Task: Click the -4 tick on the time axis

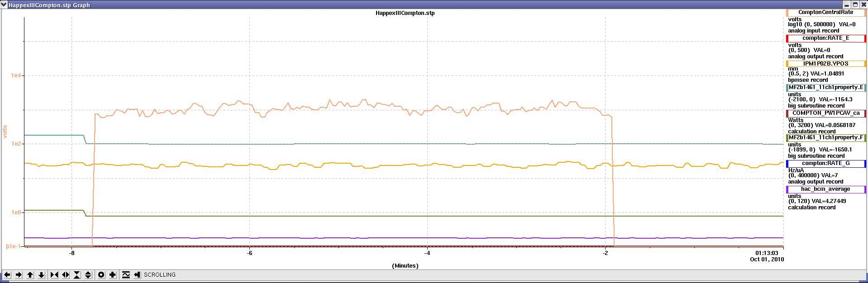Action: [427, 253]
